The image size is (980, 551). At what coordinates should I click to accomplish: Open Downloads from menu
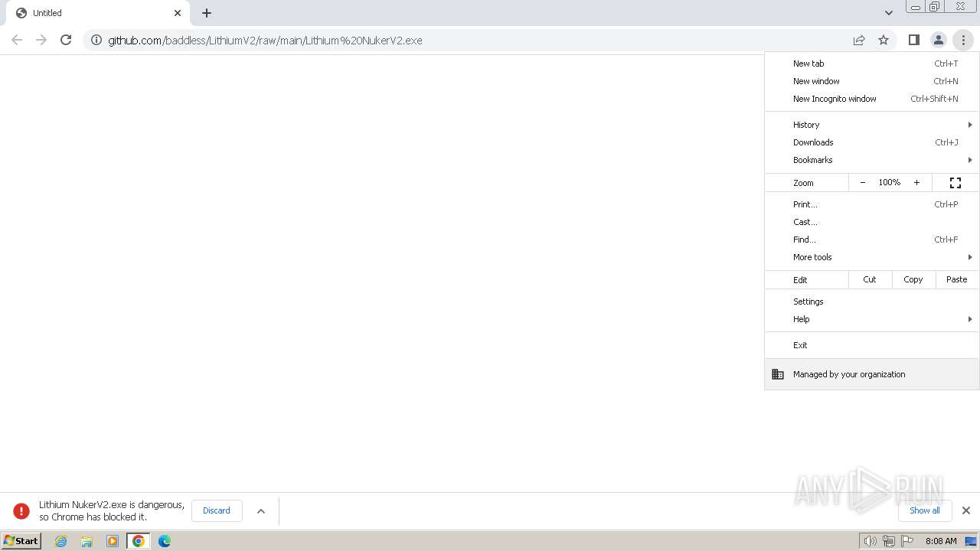click(872, 142)
